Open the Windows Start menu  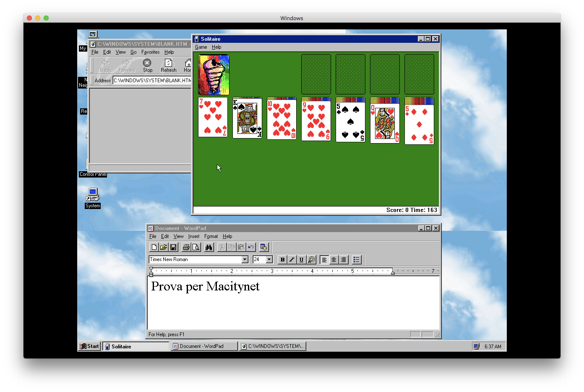pos(89,346)
